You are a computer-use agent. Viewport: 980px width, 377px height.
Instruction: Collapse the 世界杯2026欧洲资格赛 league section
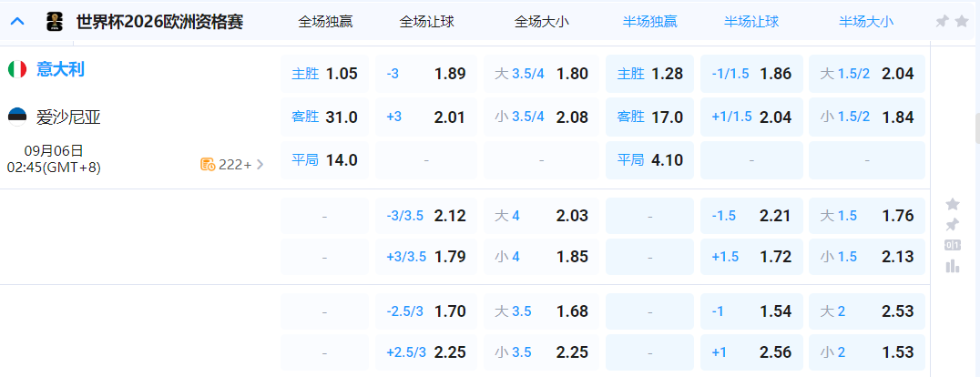(x=16, y=22)
